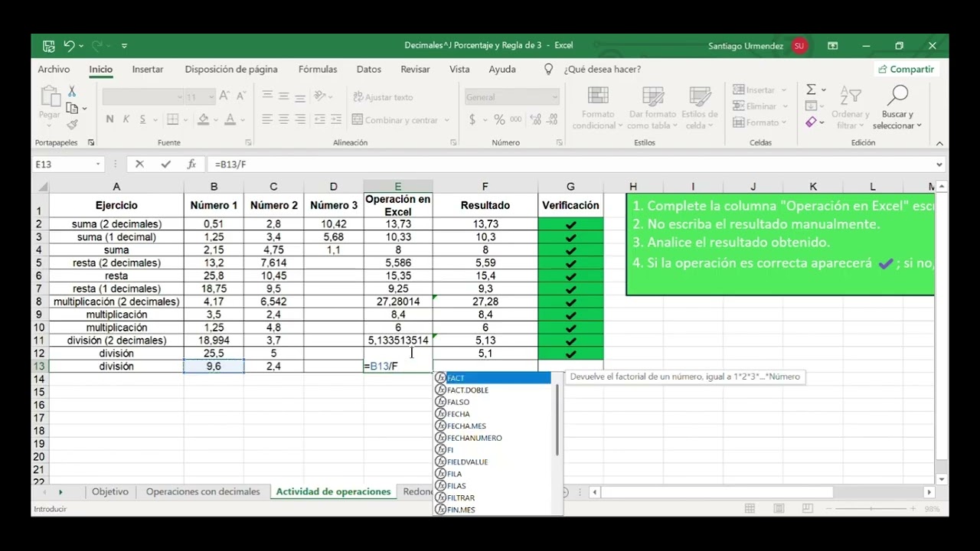Screen dimensions: 980x551
Task: Click the increase font size icon
Action: coord(224,96)
